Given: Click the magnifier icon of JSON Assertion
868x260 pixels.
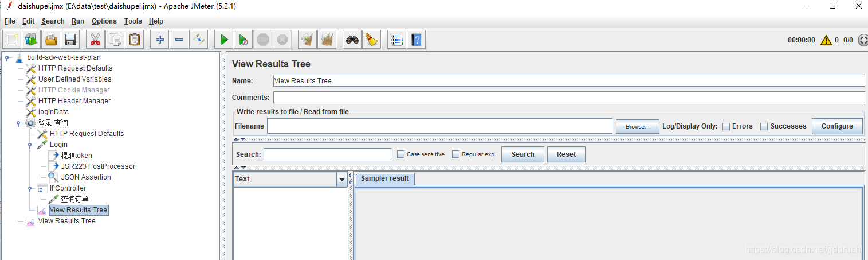Looking at the screenshot, I should (53, 177).
